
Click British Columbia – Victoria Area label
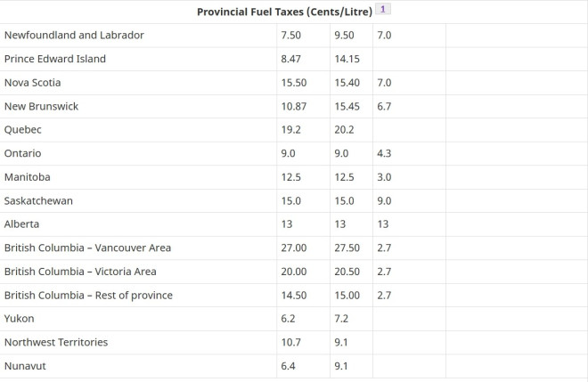tap(80, 272)
